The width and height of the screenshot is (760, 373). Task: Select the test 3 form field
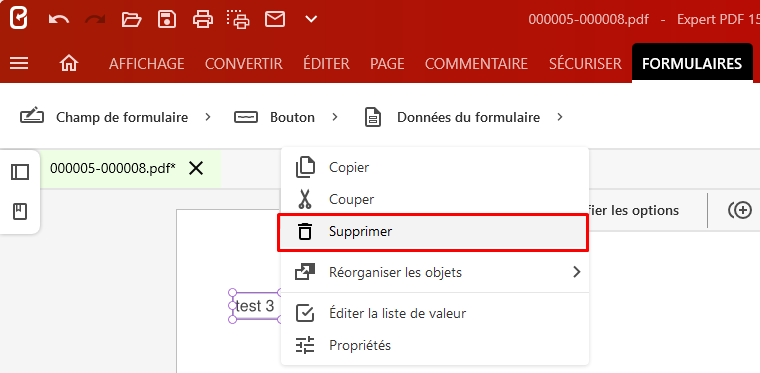coord(254,306)
